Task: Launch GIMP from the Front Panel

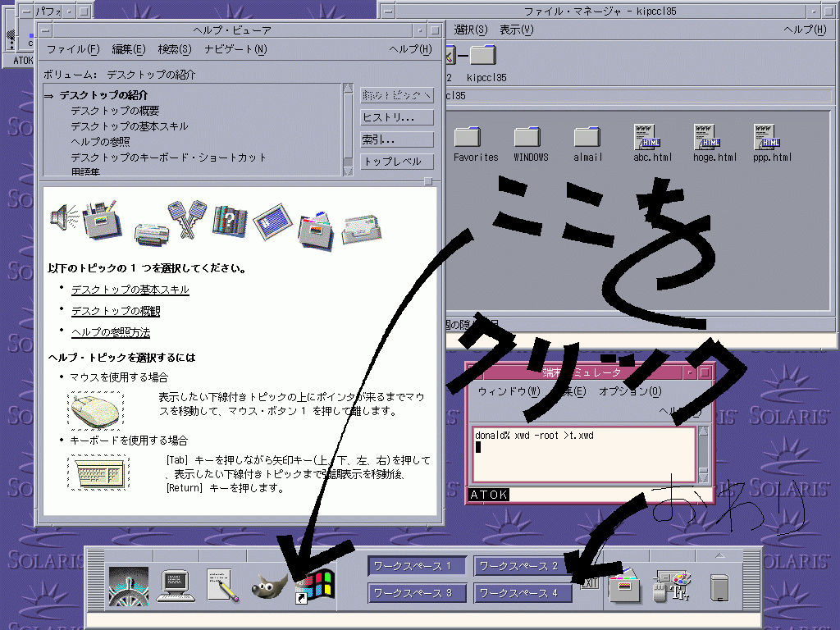Action: 269,587
